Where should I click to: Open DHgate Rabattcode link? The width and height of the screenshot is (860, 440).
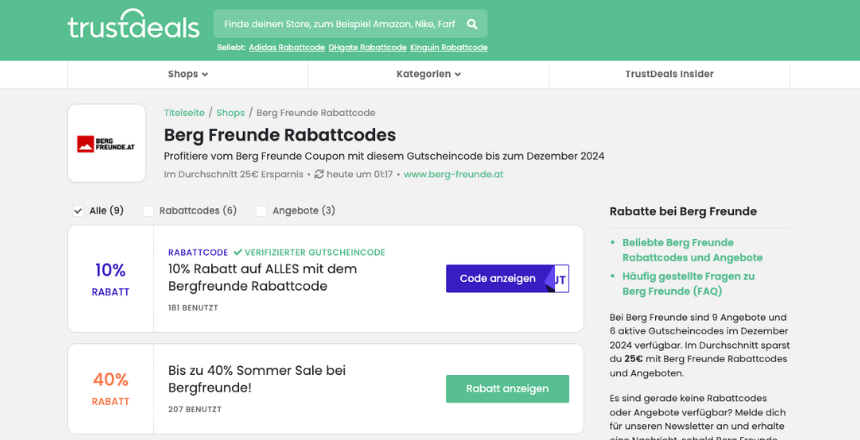(367, 48)
